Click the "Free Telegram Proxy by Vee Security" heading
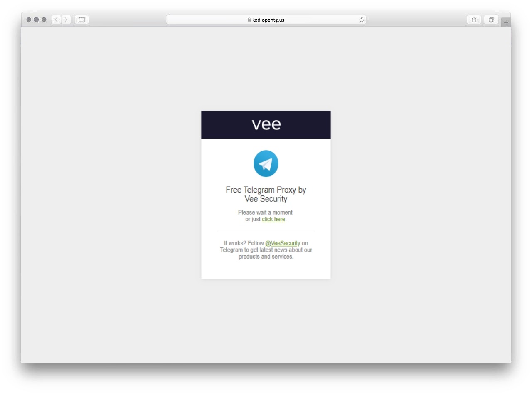532x393 pixels. (266, 194)
